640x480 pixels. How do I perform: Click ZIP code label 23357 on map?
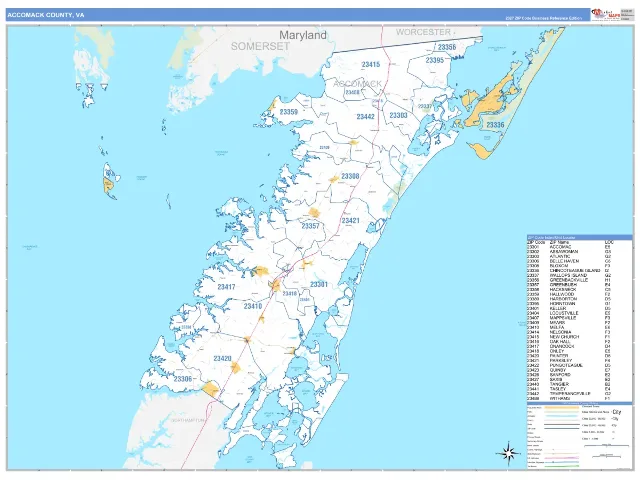click(310, 226)
